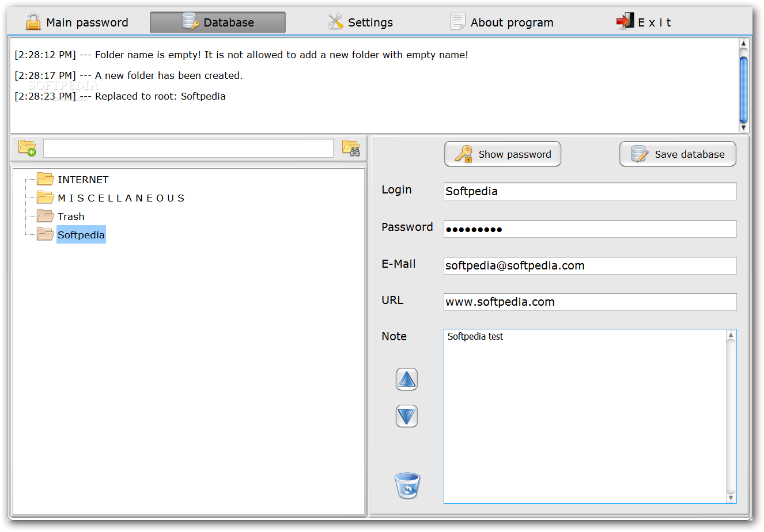764x532 pixels.
Task: Click the Show password button
Action: tap(502, 154)
